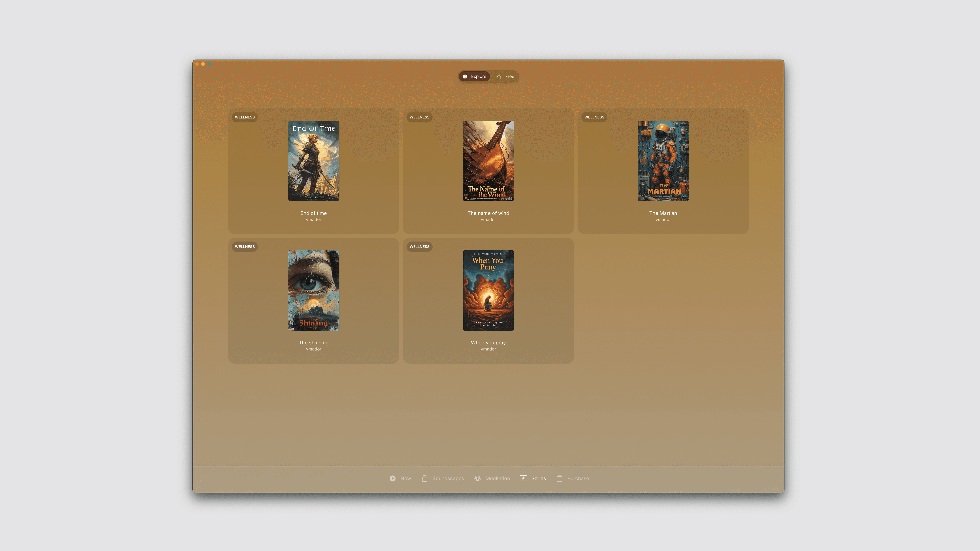Image resolution: width=980 pixels, height=551 pixels.
Task: Open The Name of the Wind cover
Action: coord(488,161)
